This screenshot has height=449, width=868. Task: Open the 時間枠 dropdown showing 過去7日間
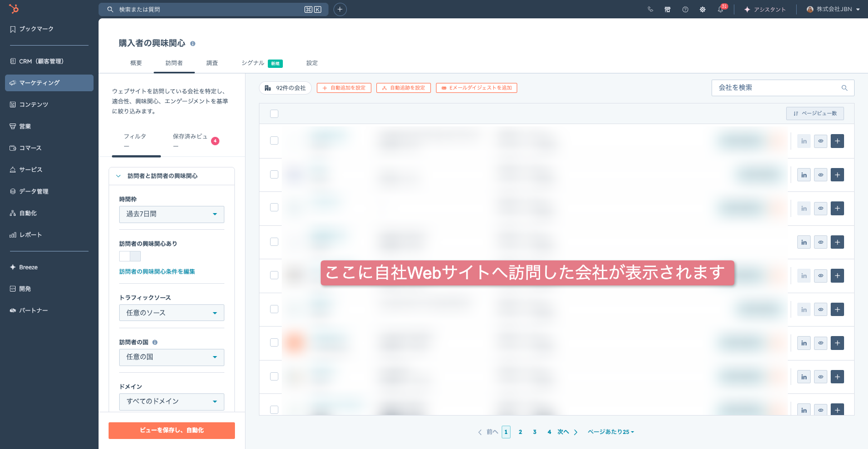(x=171, y=214)
